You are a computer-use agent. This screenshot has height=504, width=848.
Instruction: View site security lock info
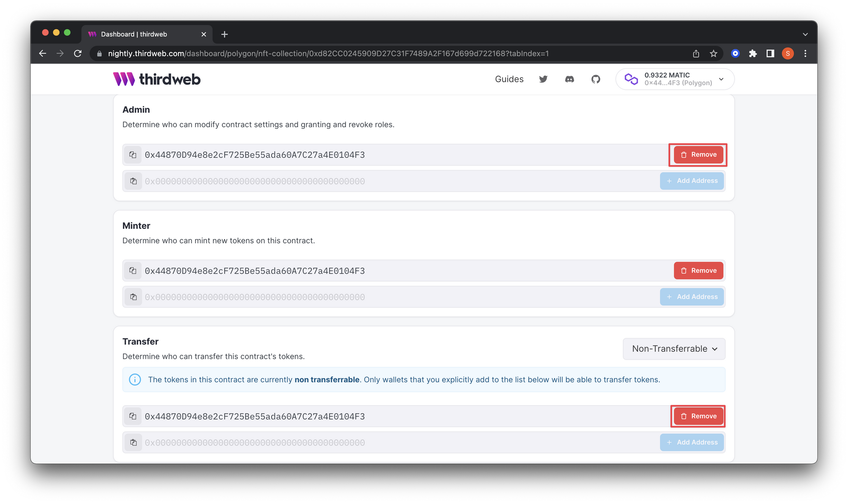pos(99,54)
